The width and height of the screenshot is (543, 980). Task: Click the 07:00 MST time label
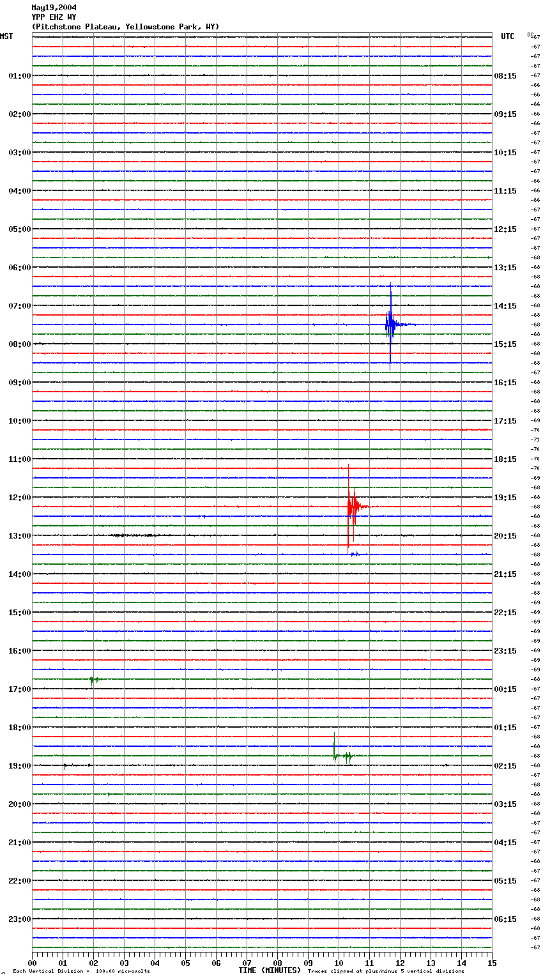tap(20, 306)
